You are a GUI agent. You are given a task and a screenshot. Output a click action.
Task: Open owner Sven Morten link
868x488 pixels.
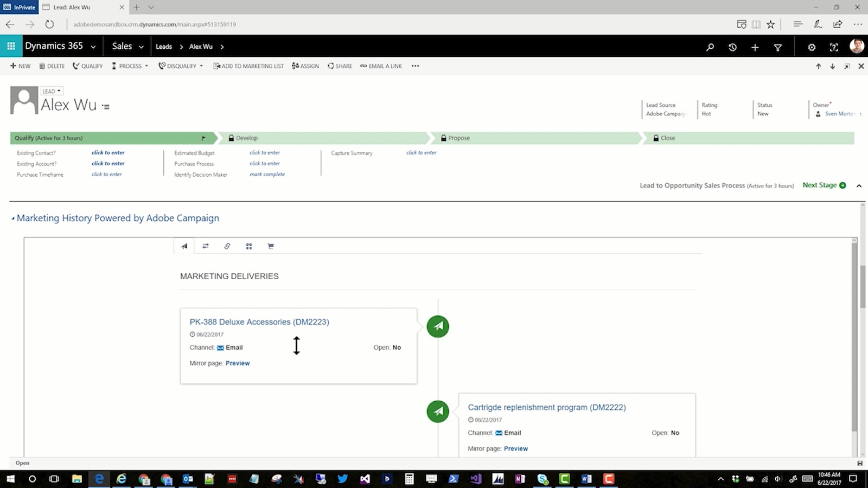point(840,114)
